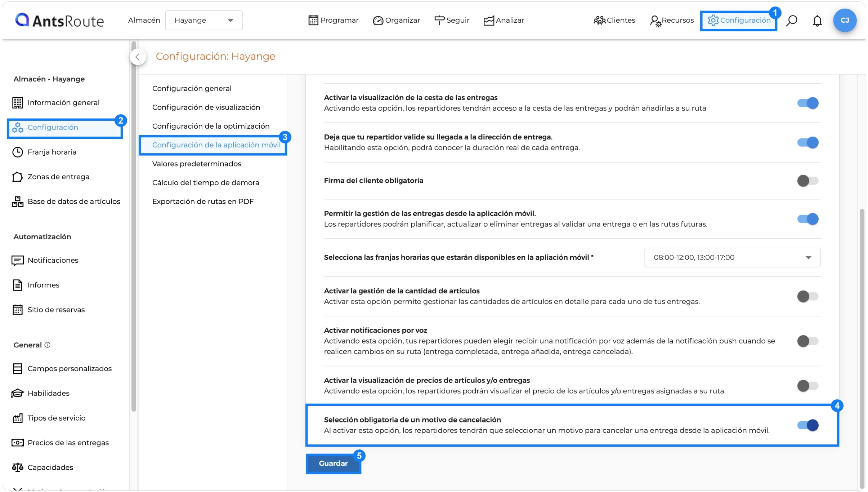The image size is (868, 492).
Task: Click the Capacidades scales icon
Action: (17, 467)
